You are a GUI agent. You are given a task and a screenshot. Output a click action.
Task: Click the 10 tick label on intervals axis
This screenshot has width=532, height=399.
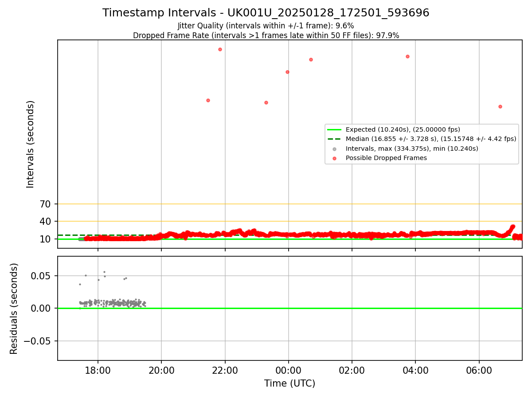coord(46,239)
